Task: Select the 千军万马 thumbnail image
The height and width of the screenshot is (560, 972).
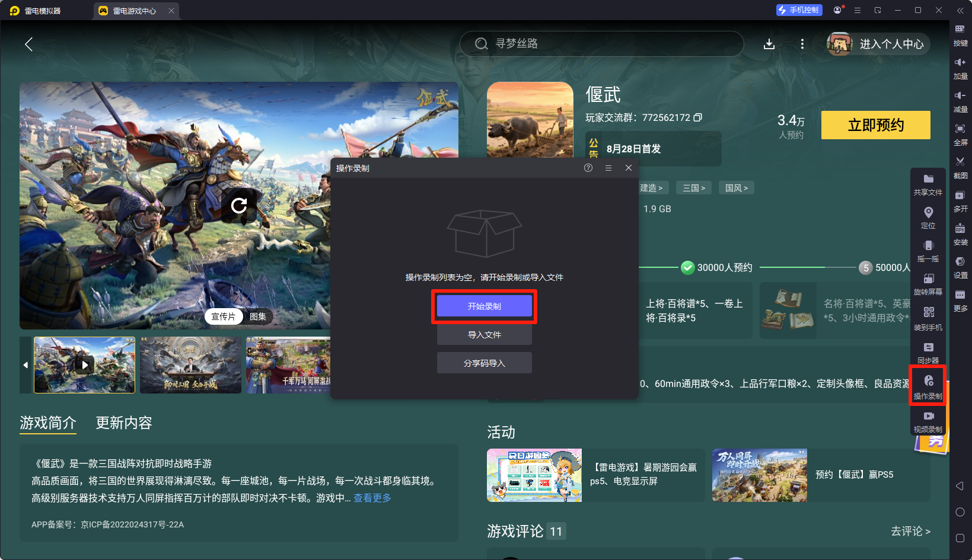Action: click(x=288, y=365)
